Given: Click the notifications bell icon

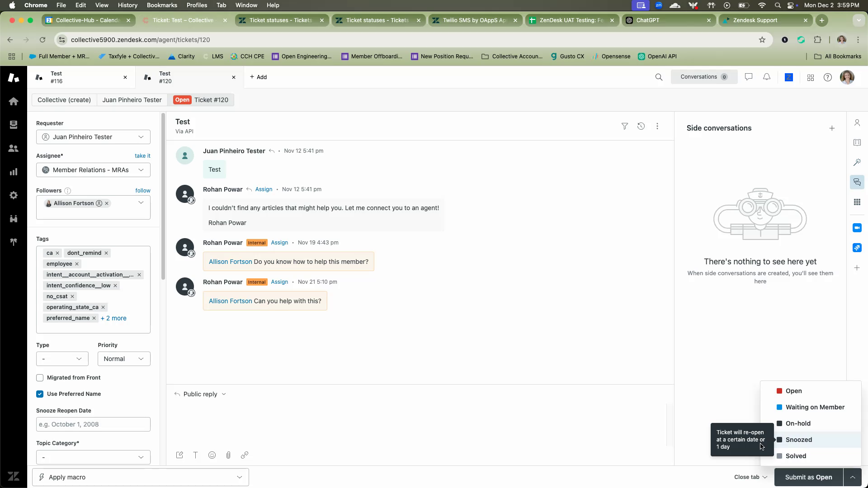Looking at the screenshot, I should coord(767,77).
